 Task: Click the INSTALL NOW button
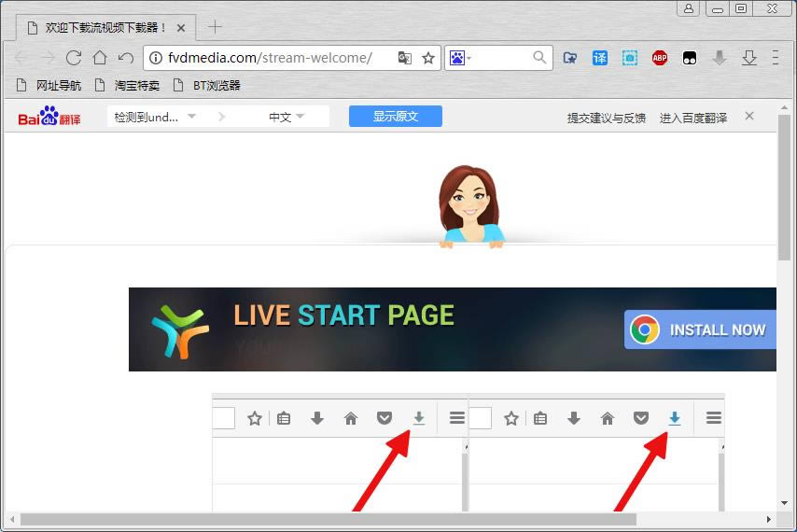[x=703, y=330]
